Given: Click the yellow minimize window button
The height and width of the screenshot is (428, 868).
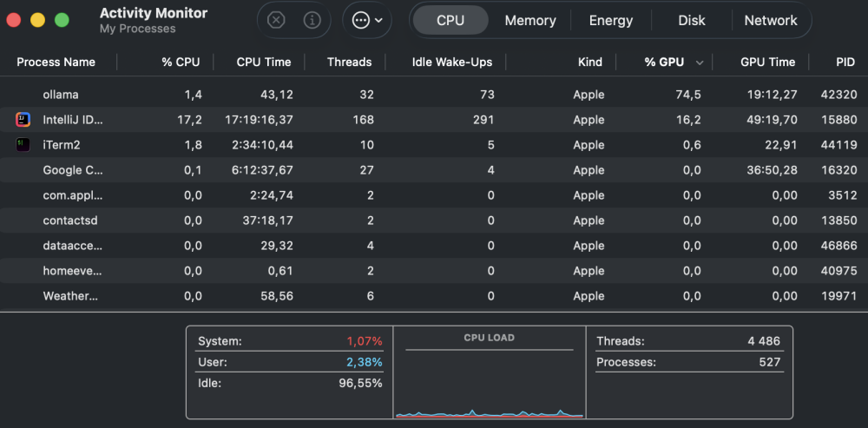Looking at the screenshot, I should click(x=37, y=21).
